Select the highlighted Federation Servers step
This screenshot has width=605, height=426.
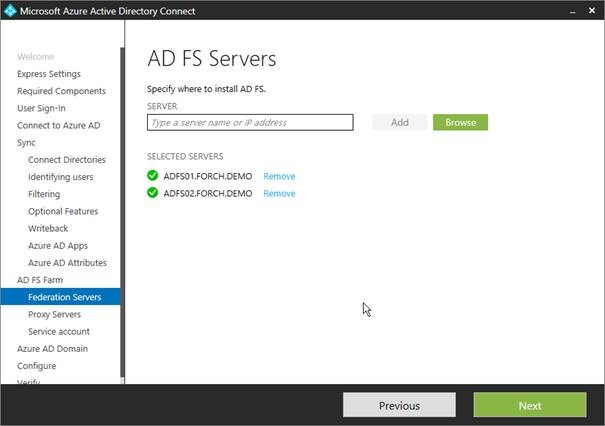pyautogui.click(x=61, y=297)
